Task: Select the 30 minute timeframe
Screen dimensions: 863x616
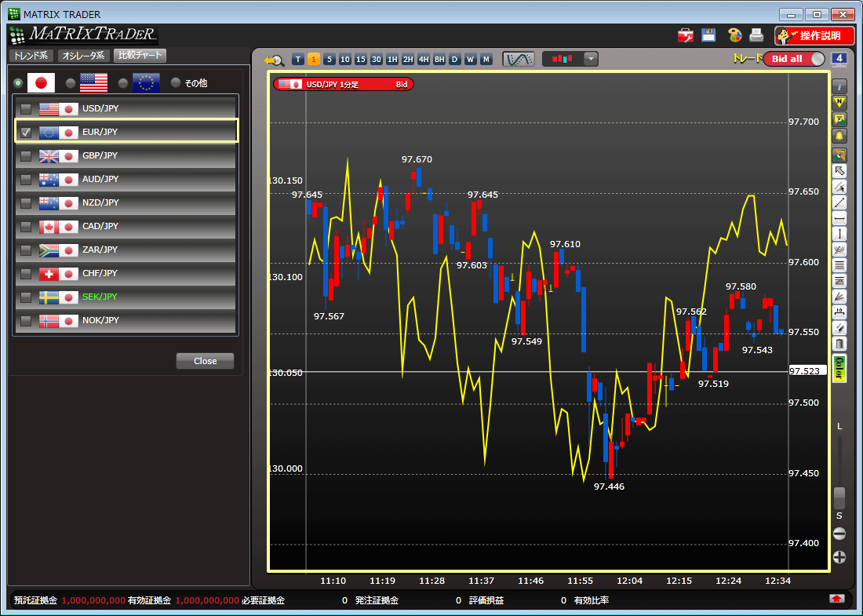Action: click(x=377, y=60)
